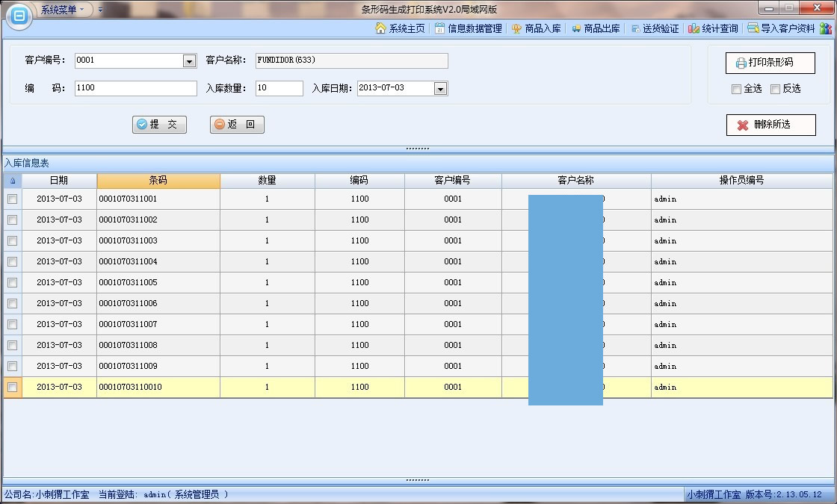Check row with barcode 0001070311001
This screenshot has height=504, width=837.
[x=12, y=199]
